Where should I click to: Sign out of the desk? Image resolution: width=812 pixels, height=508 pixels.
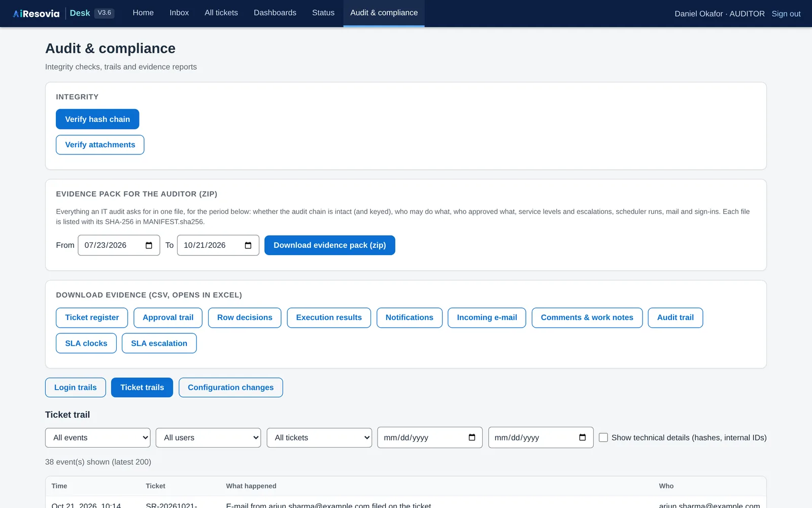tap(786, 14)
